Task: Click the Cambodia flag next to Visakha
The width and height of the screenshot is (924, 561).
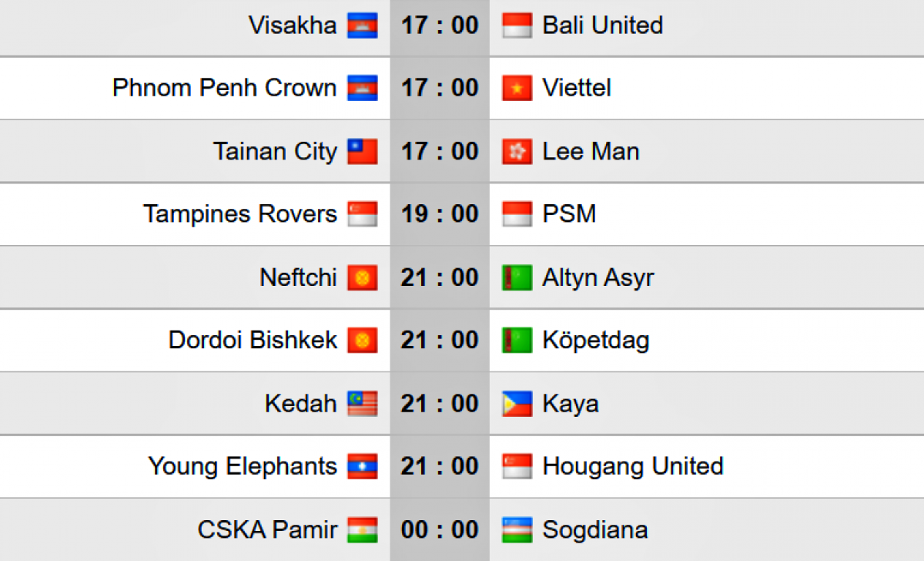Action: 362,25
